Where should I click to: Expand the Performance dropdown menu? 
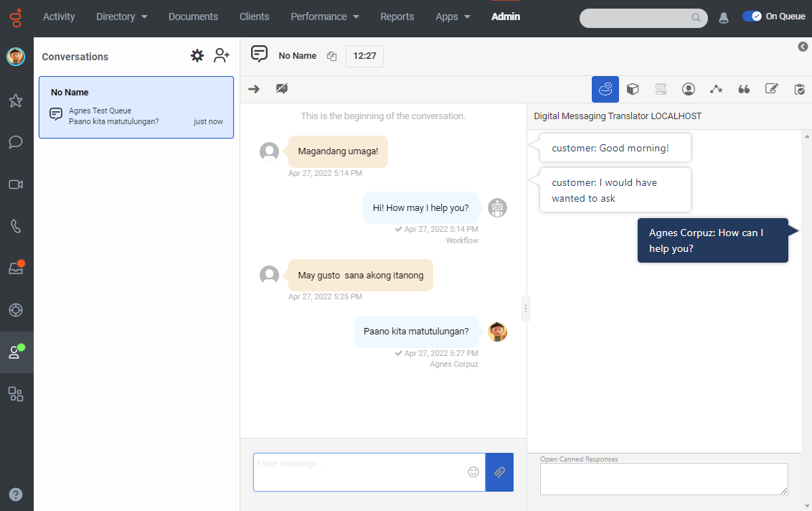pos(324,17)
